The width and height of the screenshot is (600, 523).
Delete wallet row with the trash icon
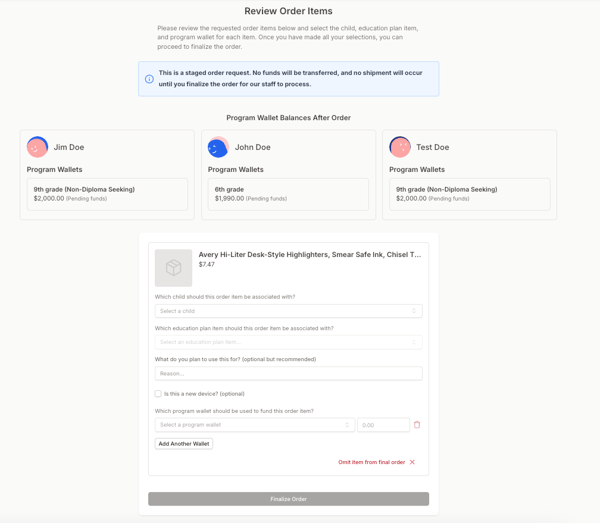coord(417,425)
